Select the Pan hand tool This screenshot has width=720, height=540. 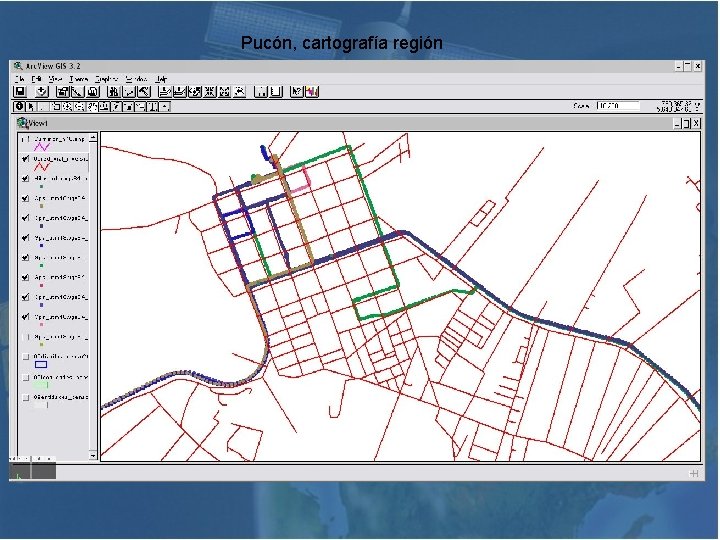pos(91,107)
